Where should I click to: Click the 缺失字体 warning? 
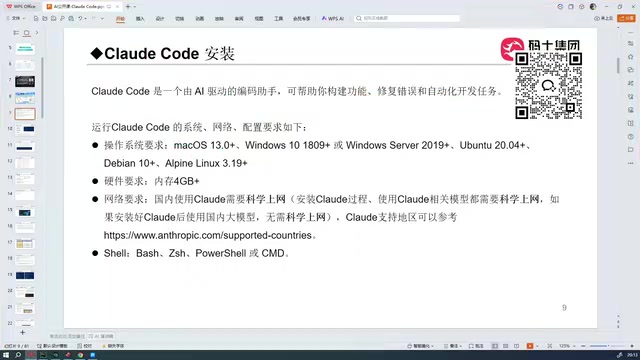(x=113, y=346)
